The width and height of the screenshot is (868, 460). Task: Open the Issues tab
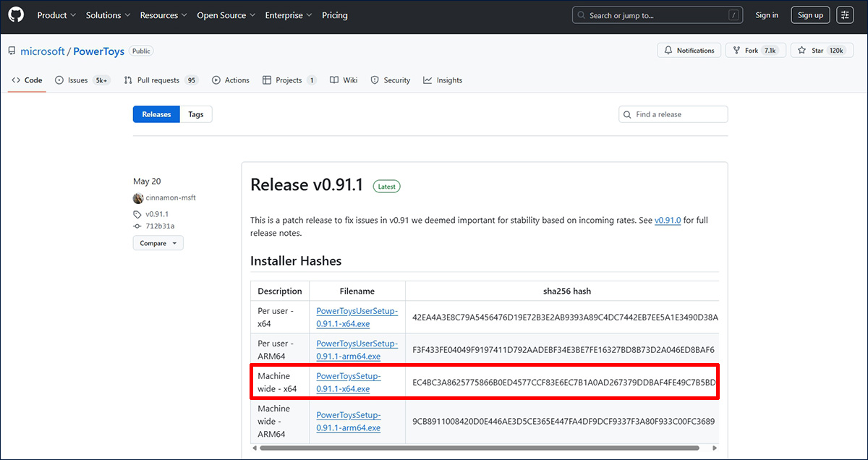pyautogui.click(x=82, y=80)
